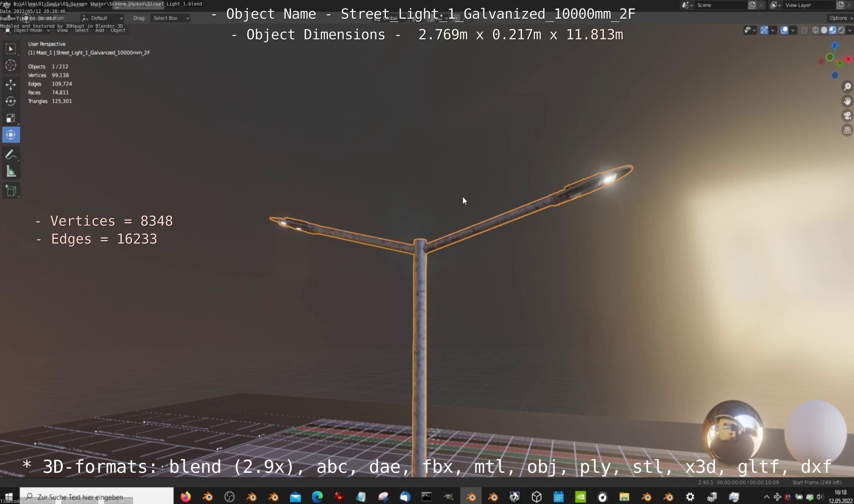Image resolution: width=854 pixels, height=504 pixels.
Task: Open the Object Mode dropdown
Action: pos(28,30)
